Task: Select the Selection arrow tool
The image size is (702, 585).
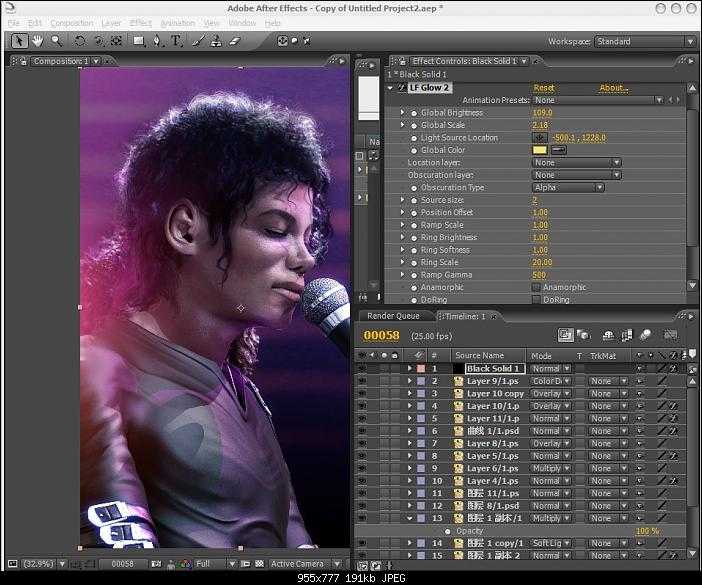Action: point(19,41)
